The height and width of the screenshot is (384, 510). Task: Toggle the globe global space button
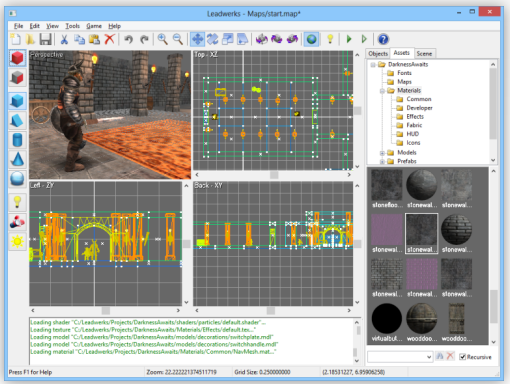point(311,39)
